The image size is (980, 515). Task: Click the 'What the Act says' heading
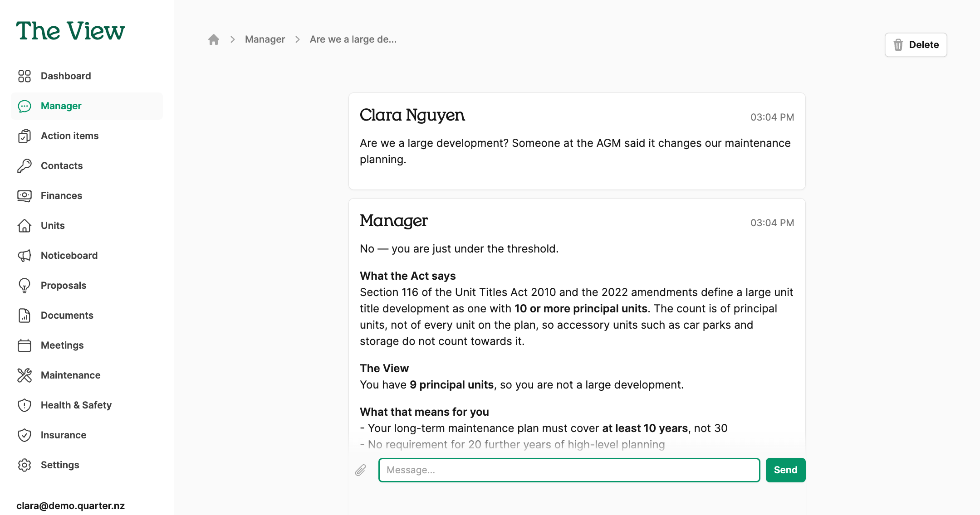(x=407, y=276)
